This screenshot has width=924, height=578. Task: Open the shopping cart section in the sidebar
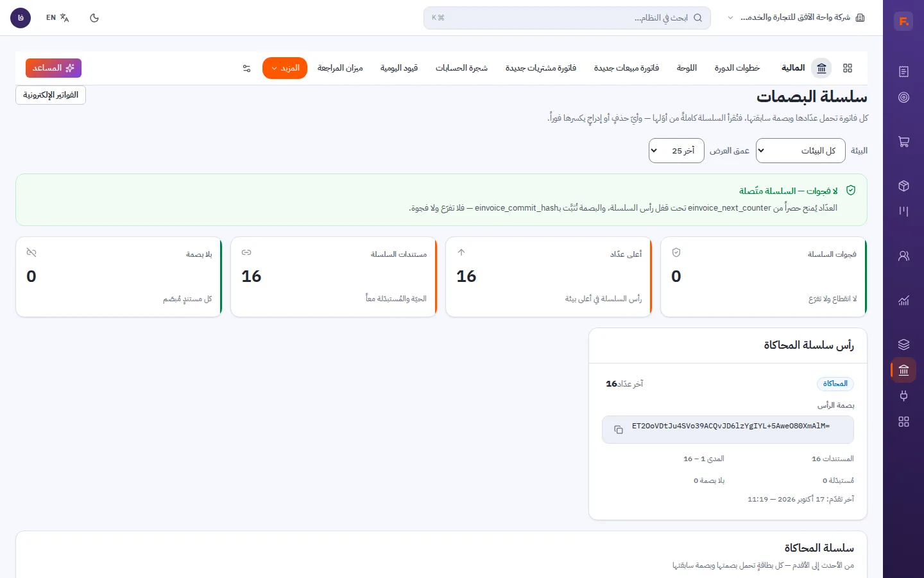pos(903,142)
